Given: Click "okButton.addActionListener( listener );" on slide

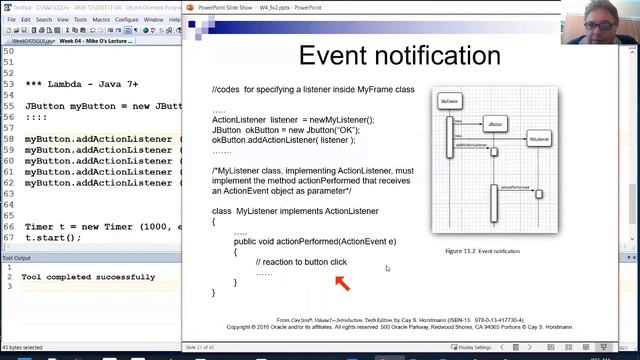Looking at the screenshot, I should tap(284, 140).
